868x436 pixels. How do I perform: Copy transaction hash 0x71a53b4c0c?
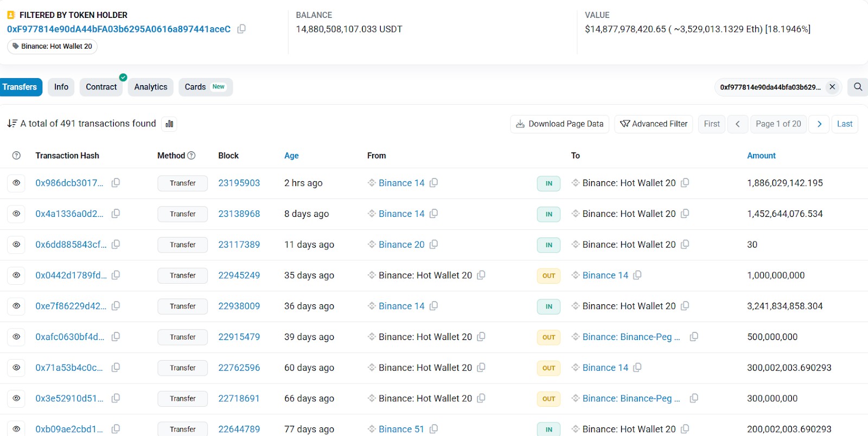116,368
